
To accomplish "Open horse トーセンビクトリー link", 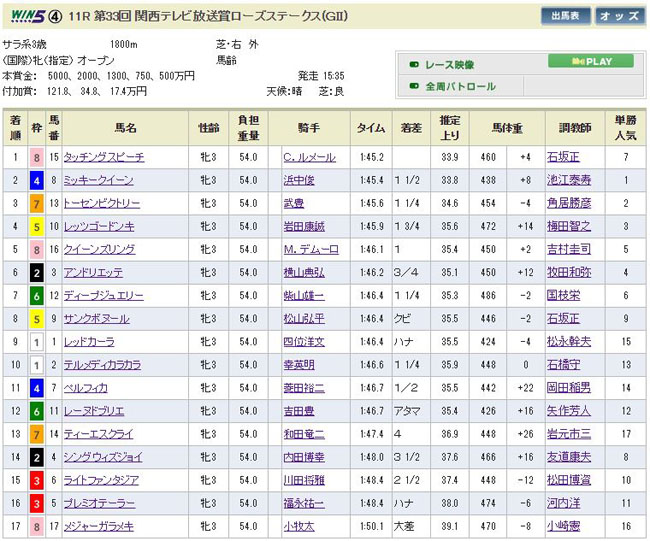I will click(101, 204).
